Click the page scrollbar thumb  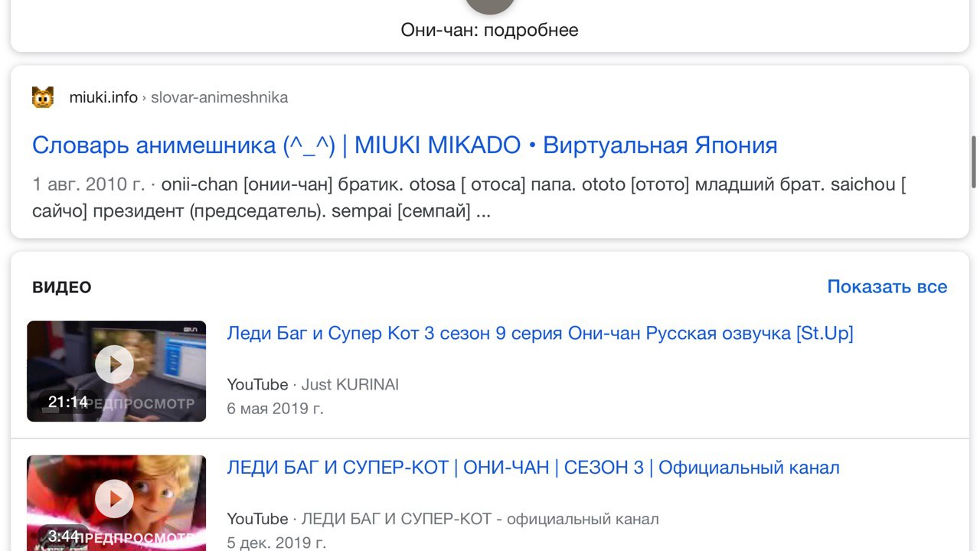click(974, 161)
